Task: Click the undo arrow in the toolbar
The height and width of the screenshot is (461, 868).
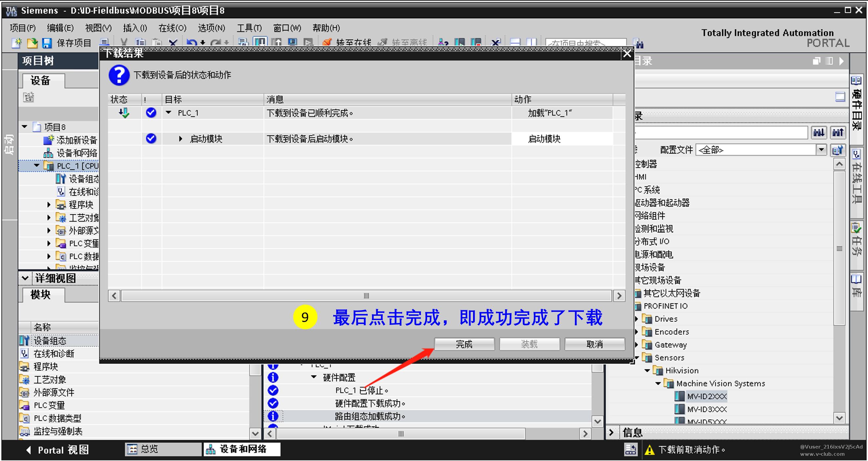Action: pyautogui.click(x=191, y=43)
